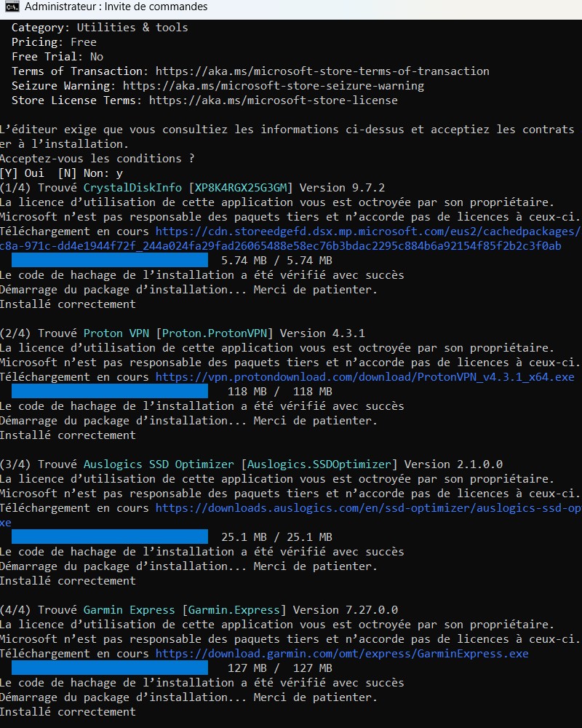This screenshot has width=582, height=728.
Task: Select the Auslogics SSD Optimizer package name
Action: pyautogui.click(x=159, y=464)
